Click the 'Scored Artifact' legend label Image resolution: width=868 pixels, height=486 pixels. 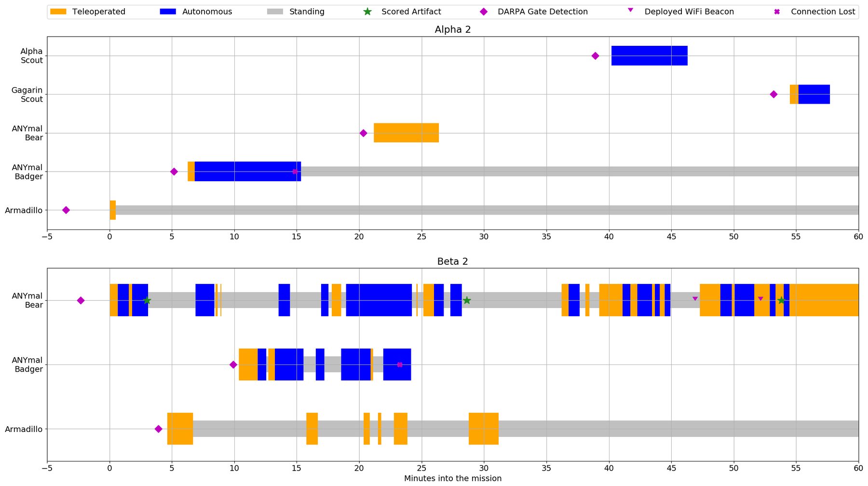point(411,12)
